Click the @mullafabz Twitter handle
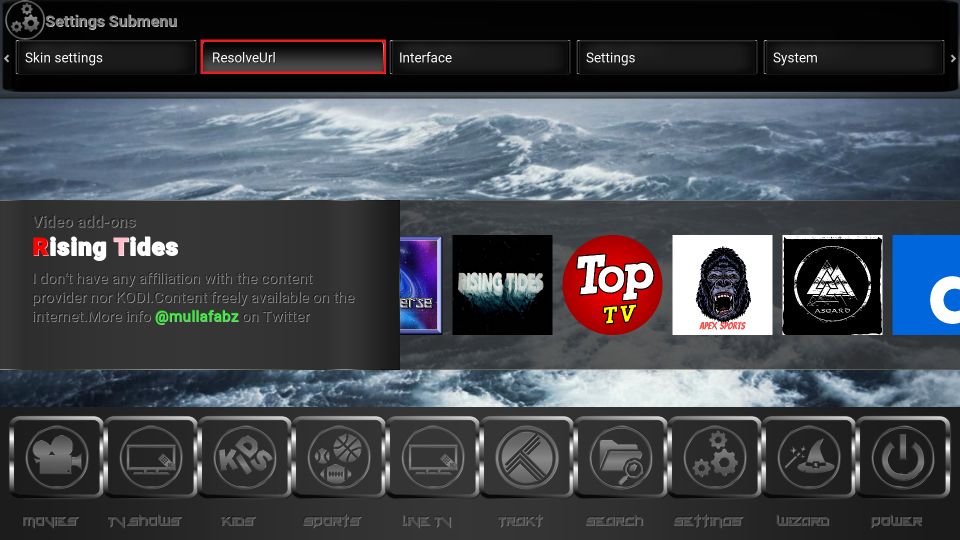 click(x=197, y=317)
